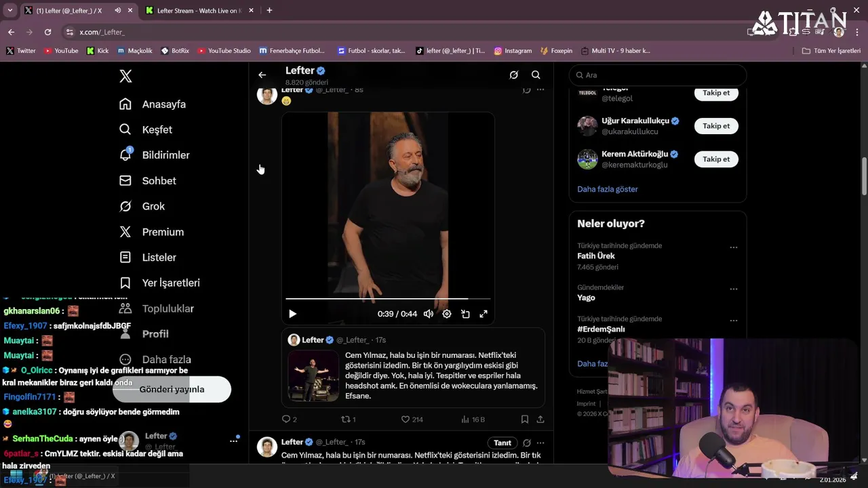Open account menu three dots
This screenshot has width=868, height=488.
[233, 441]
